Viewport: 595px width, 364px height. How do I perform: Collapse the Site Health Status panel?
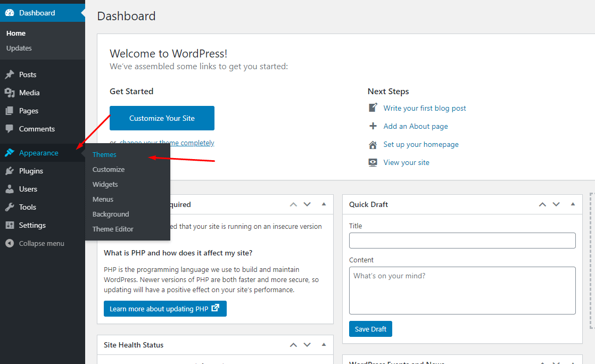[324, 345]
